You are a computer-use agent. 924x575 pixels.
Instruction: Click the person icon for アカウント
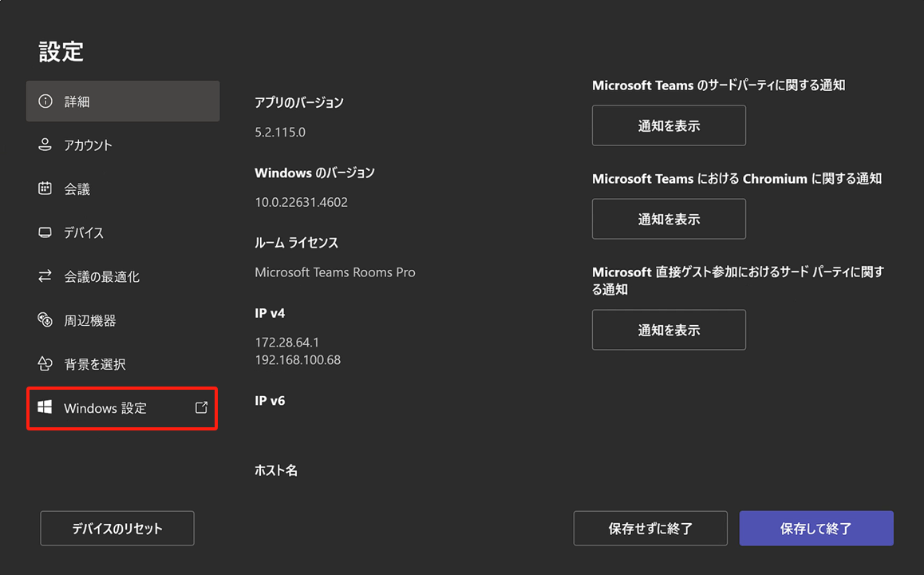point(45,145)
